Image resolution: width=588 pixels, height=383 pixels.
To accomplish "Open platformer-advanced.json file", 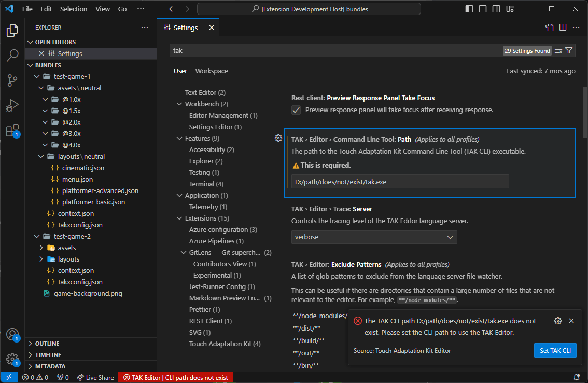I will point(91,191).
